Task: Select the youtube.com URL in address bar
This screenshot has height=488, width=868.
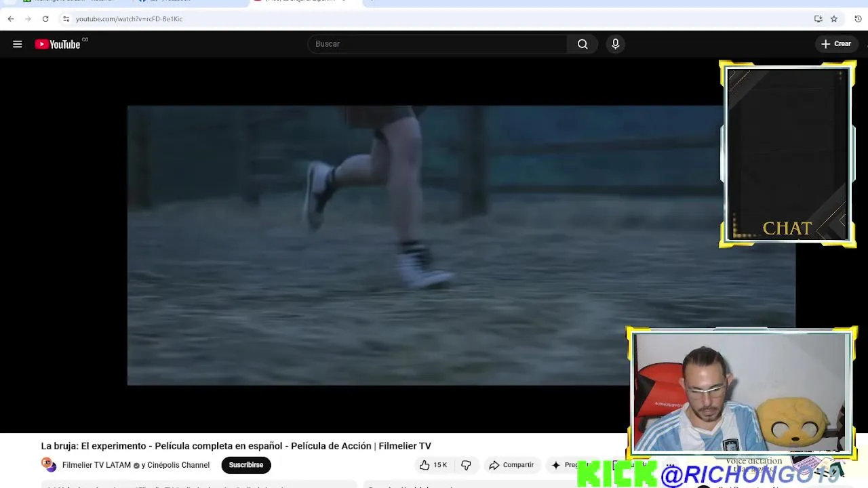Action: pos(129,19)
